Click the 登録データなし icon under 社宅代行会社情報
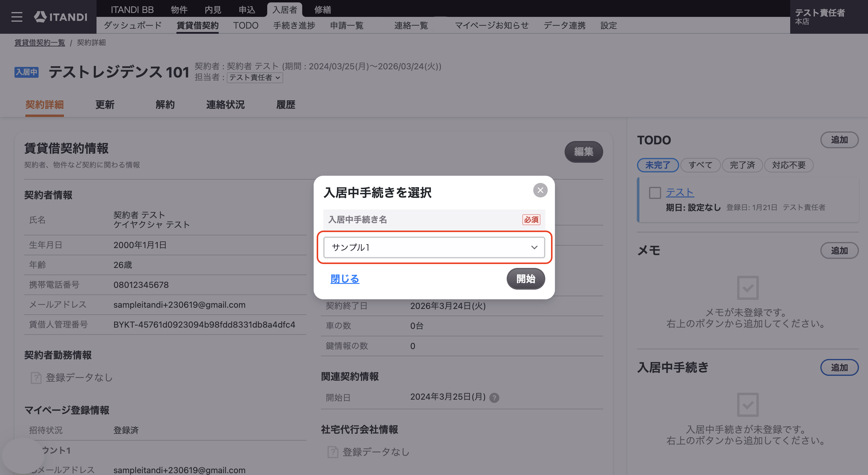This screenshot has width=868, height=475. 333,452
